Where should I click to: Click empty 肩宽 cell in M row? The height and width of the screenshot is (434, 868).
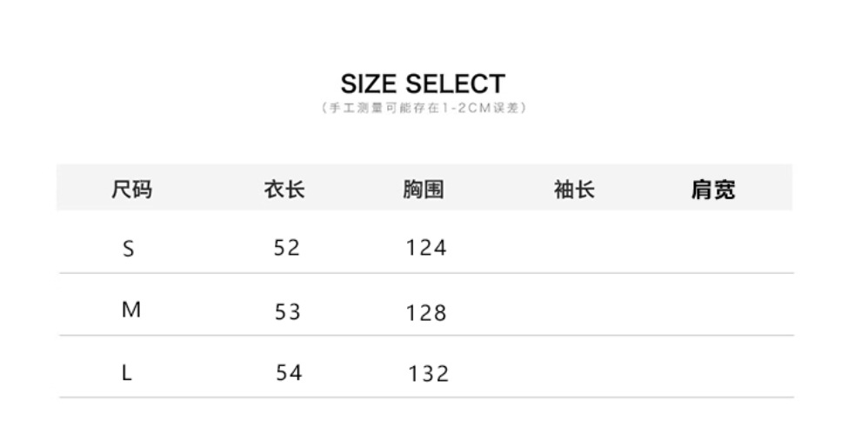pos(713,310)
